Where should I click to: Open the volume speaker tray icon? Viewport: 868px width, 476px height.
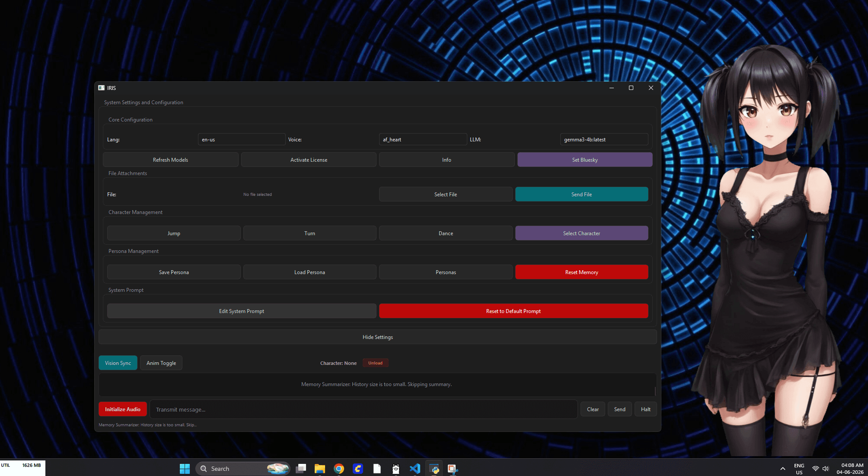pos(826,469)
